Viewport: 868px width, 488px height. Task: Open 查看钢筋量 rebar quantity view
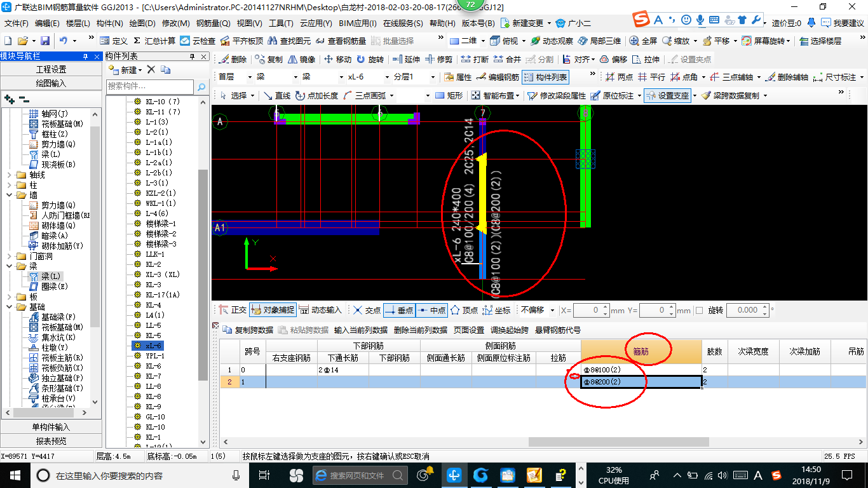click(341, 41)
